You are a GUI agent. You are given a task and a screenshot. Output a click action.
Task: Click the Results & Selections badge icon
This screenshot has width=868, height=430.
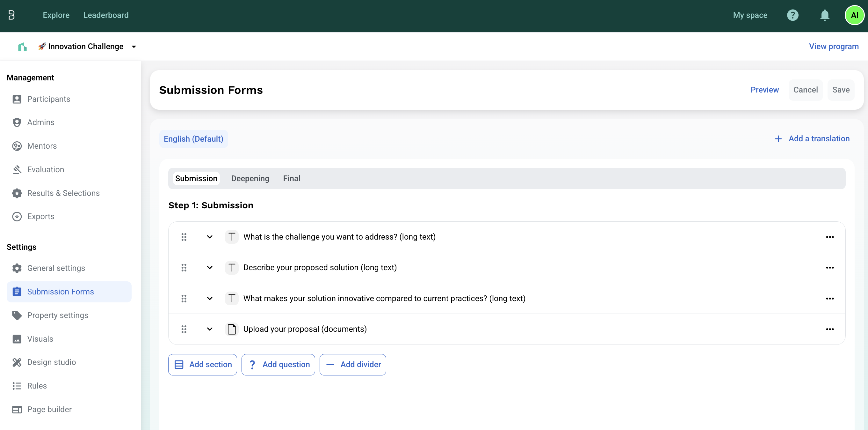[x=17, y=193]
